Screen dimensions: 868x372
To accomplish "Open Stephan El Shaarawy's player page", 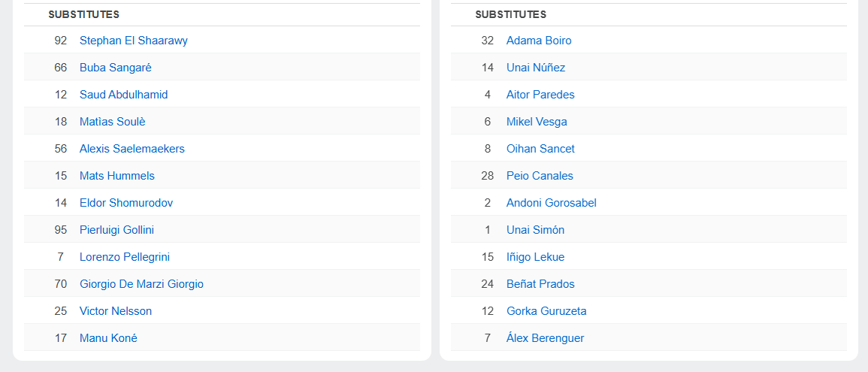I will (133, 41).
